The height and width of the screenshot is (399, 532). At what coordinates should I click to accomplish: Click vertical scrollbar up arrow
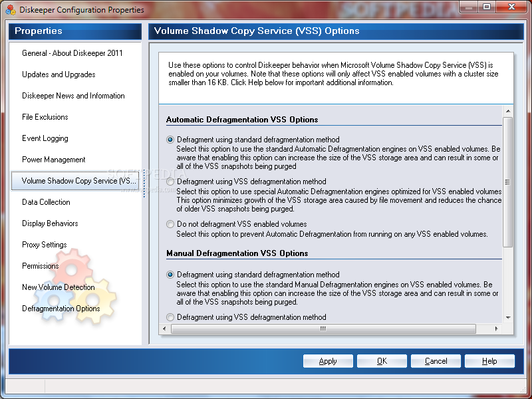click(x=508, y=111)
